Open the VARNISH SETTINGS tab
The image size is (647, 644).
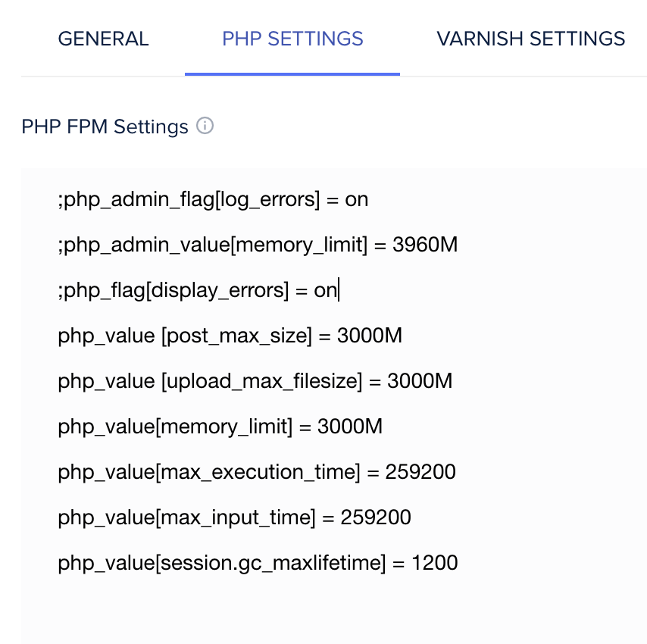click(530, 39)
